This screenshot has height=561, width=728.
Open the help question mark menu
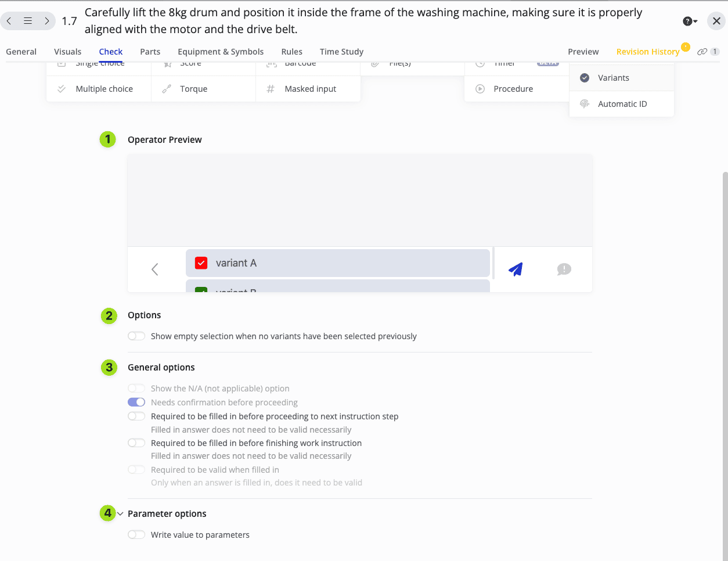[689, 21]
